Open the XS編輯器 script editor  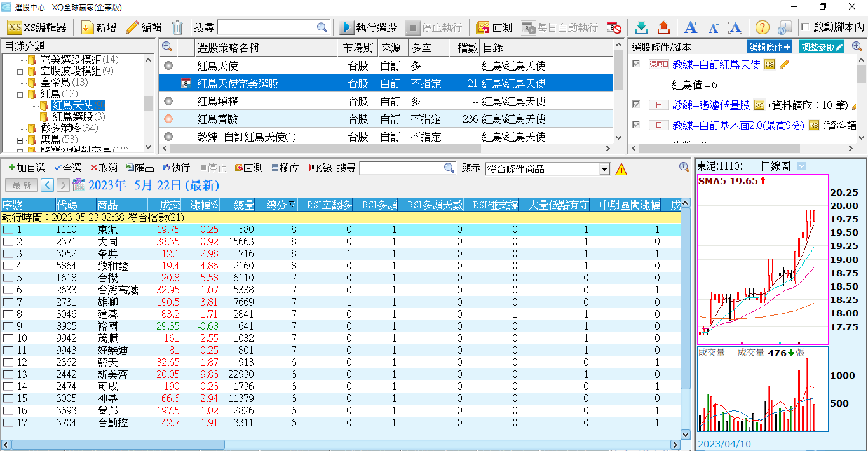[x=37, y=28]
